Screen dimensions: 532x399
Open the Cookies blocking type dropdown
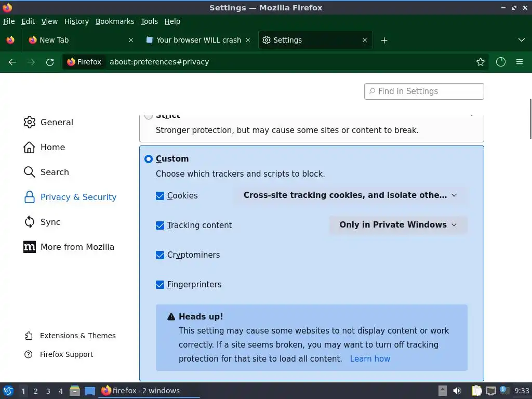[350, 195]
